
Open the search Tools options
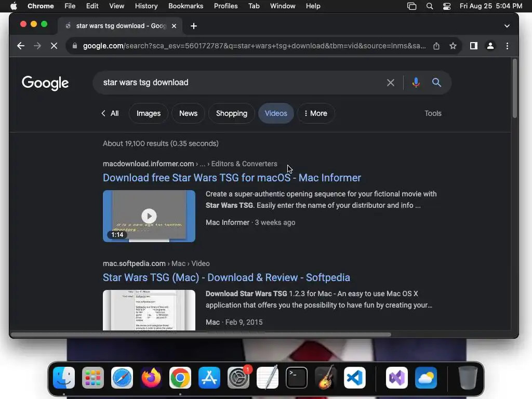[433, 113]
